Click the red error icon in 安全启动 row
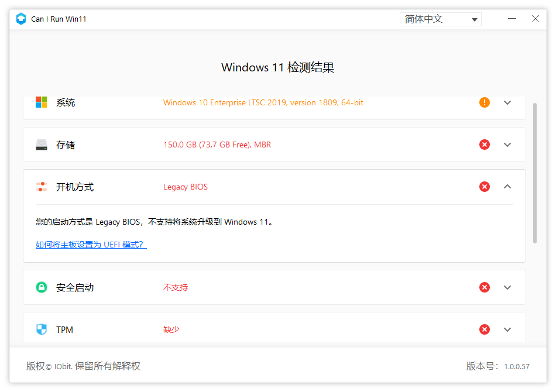556x392 pixels. [x=485, y=287]
